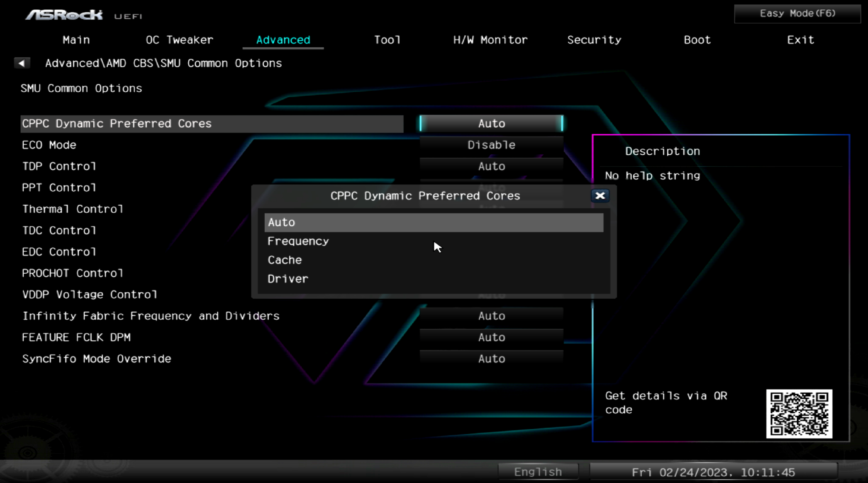868x483 pixels.
Task: Click the Easy Mode (F6) button
Action: click(797, 13)
